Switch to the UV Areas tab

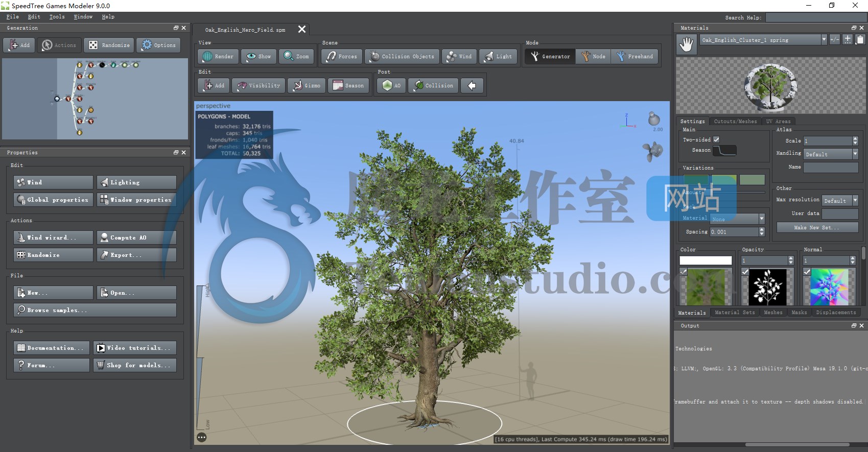point(778,122)
